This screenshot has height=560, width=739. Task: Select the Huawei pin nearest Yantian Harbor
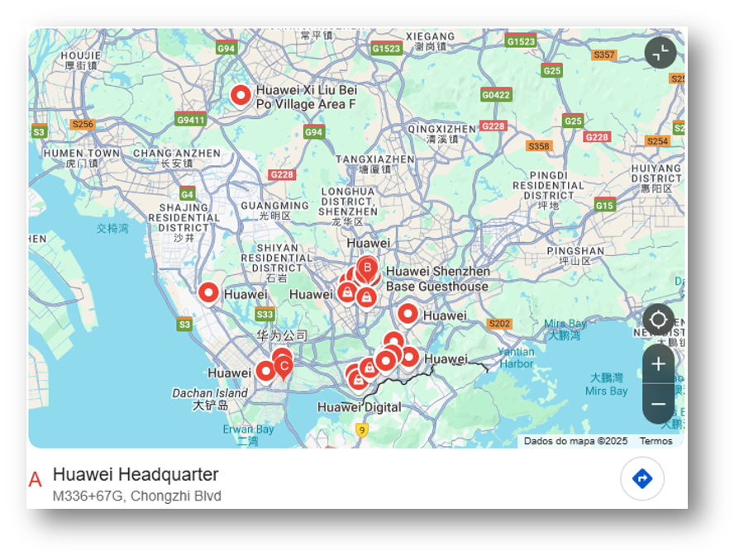[408, 358]
